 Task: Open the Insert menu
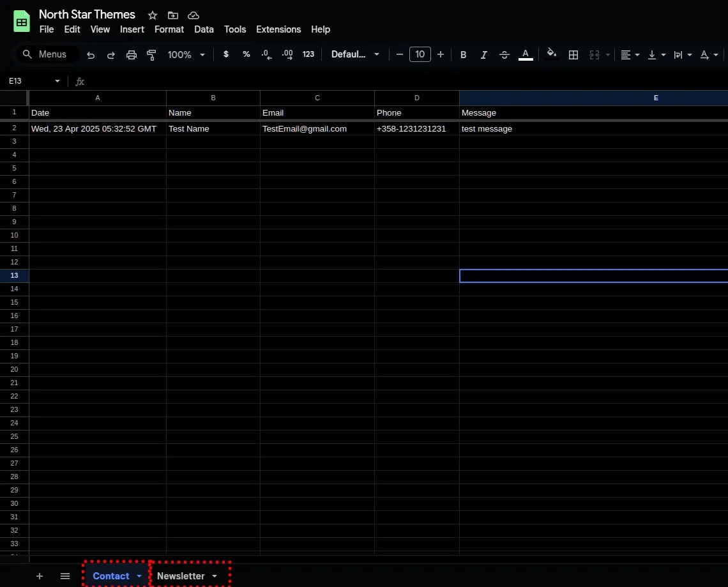[132, 29]
